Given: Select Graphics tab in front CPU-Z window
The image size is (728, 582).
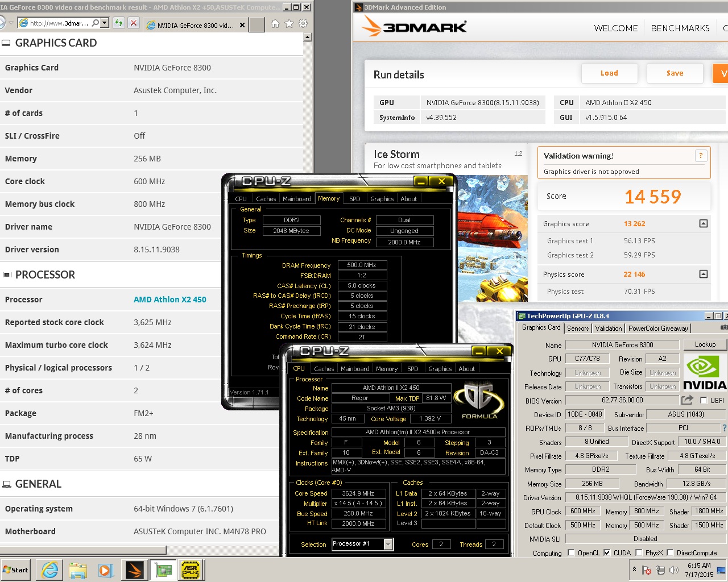Looking at the screenshot, I should pyautogui.click(x=440, y=369).
